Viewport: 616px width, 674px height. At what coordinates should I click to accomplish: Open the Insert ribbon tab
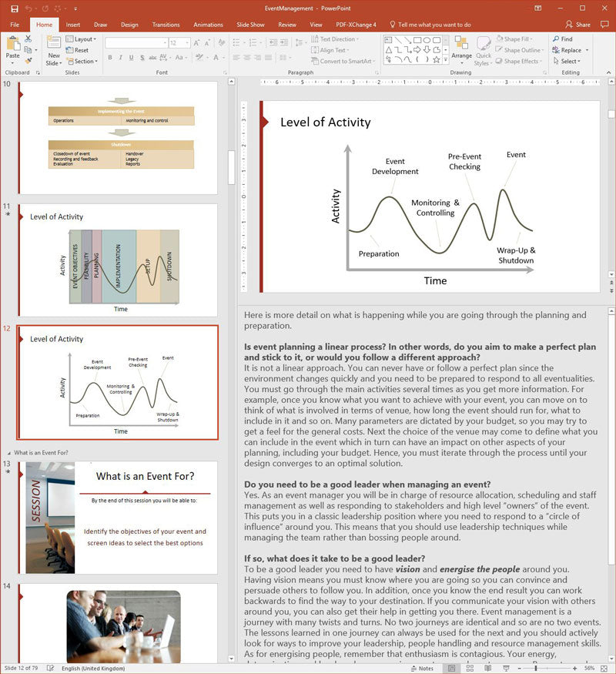tap(72, 25)
